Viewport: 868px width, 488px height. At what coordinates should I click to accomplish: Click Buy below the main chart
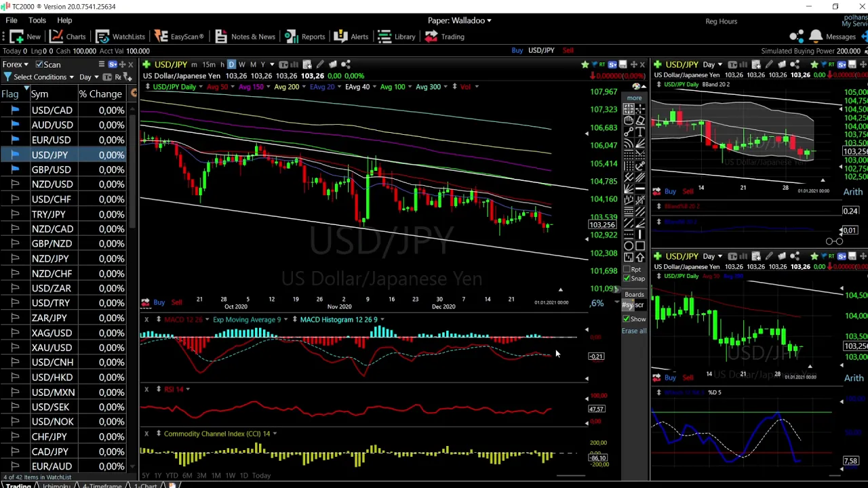point(159,302)
